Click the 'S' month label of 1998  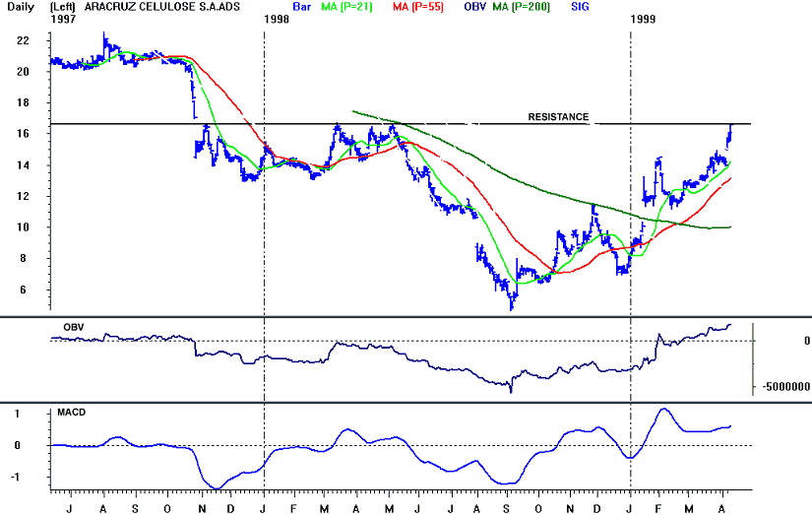(507, 509)
